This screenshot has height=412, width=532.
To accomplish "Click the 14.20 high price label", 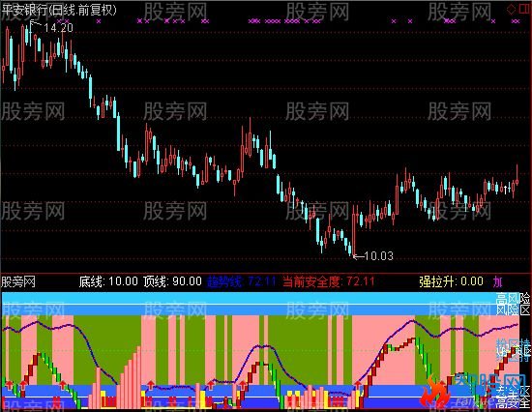I will coord(58,27).
